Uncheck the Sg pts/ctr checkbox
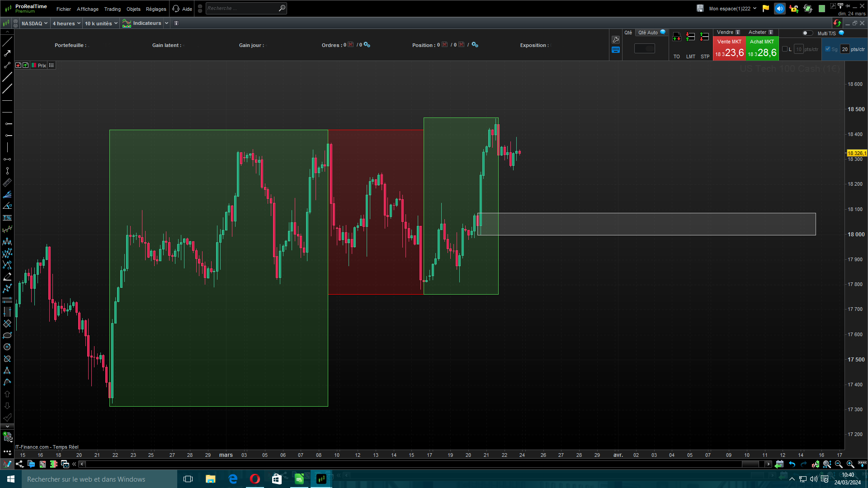The width and height of the screenshot is (868, 488). 827,49
